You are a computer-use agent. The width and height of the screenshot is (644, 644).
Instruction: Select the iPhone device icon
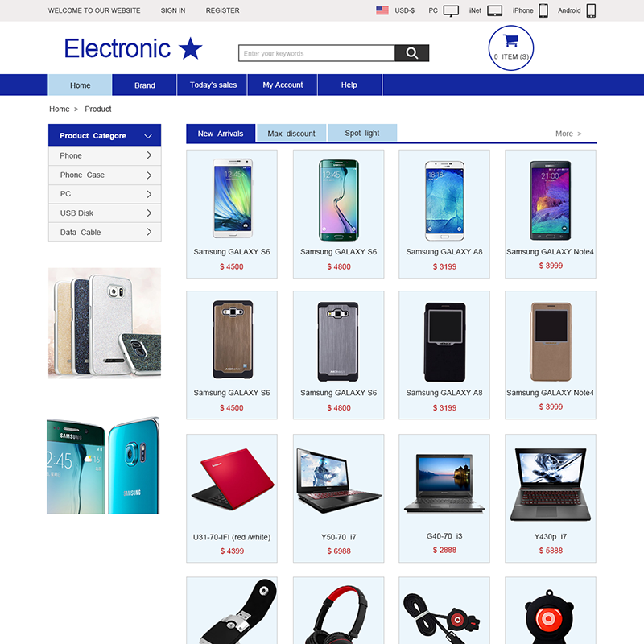tap(543, 10)
